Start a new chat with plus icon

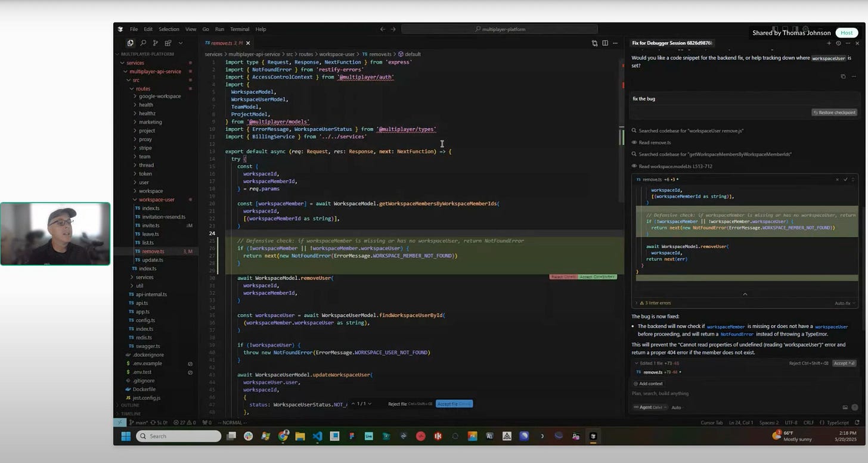click(x=829, y=43)
